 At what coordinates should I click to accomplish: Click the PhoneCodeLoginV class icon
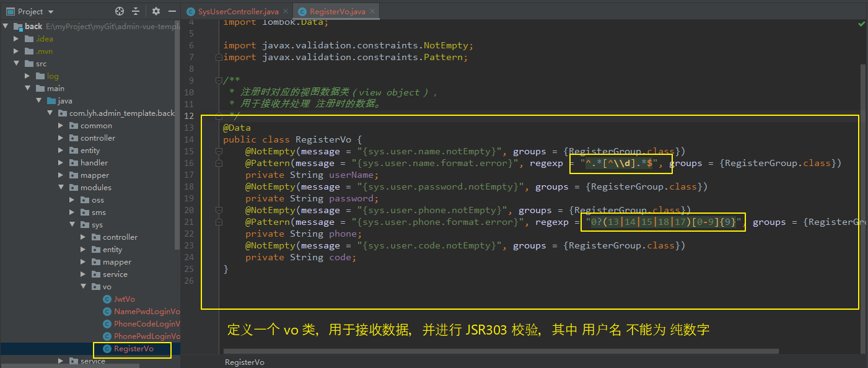point(107,324)
